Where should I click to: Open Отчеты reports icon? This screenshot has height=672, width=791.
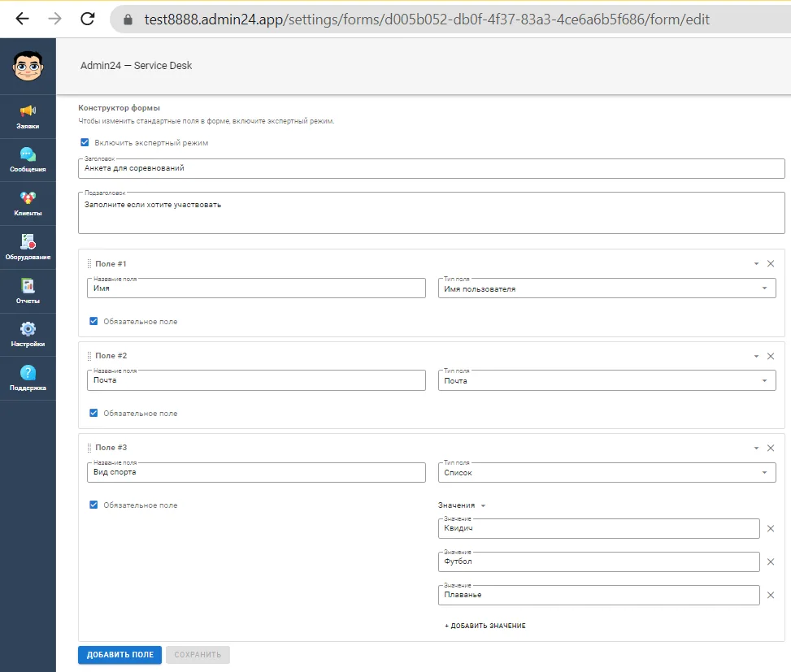[x=28, y=292]
